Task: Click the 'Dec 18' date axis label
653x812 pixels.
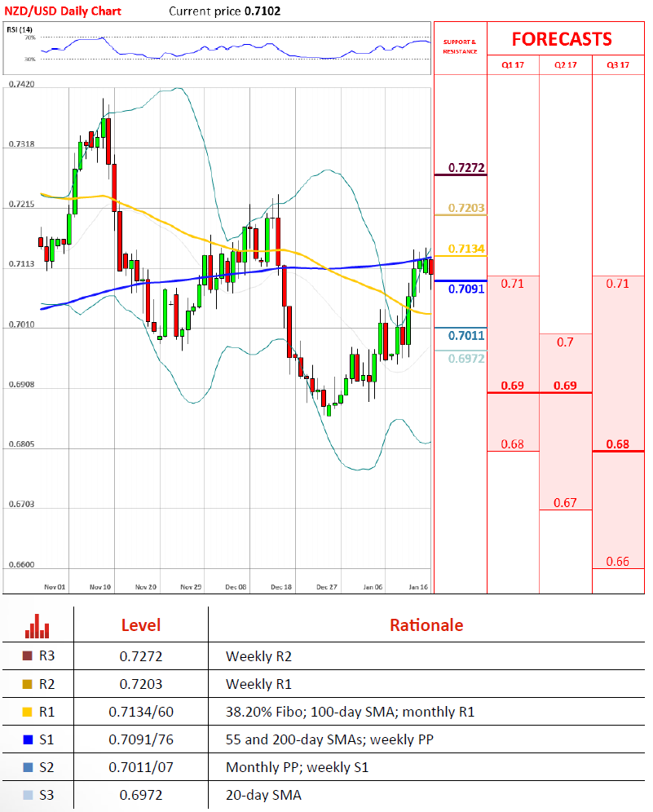Action: point(281,587)
